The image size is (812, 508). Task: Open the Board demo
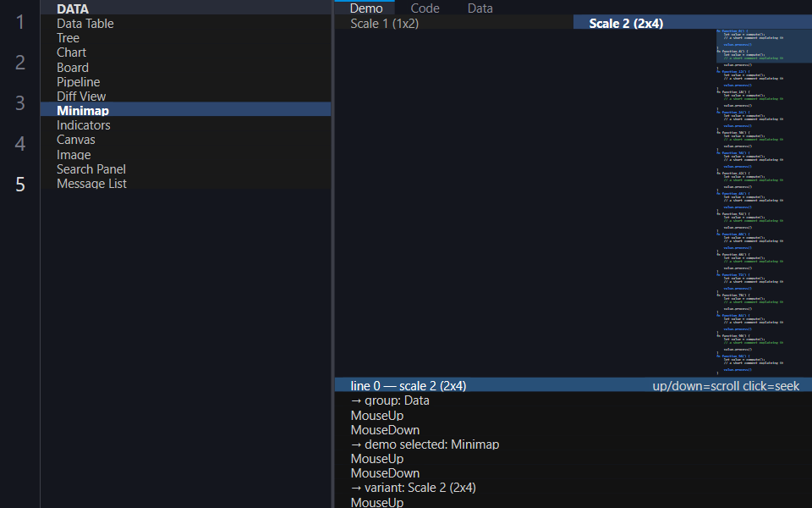185,68
